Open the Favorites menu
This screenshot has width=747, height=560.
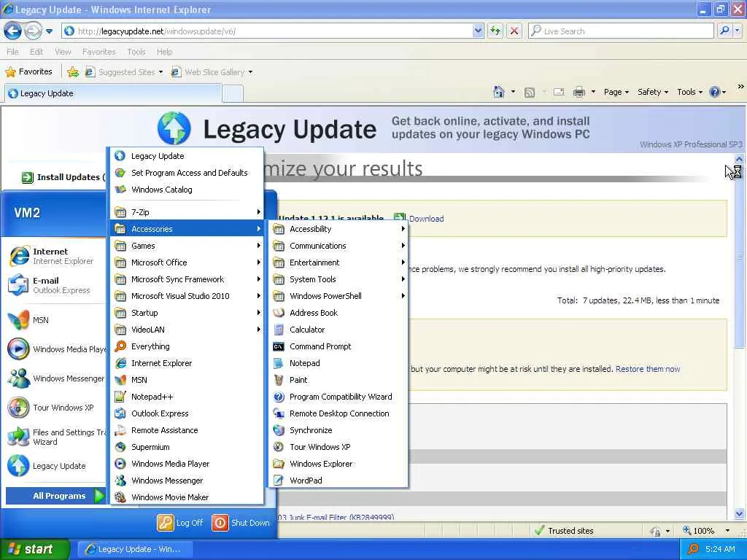(98, 52)
